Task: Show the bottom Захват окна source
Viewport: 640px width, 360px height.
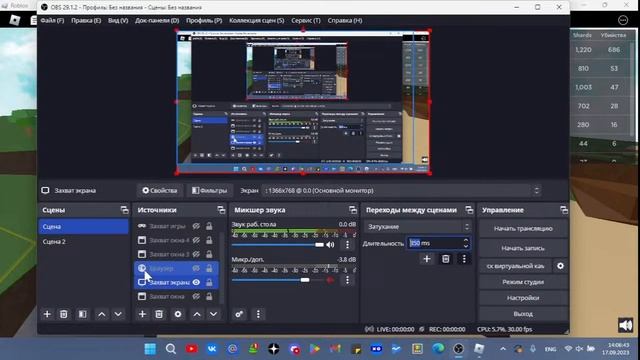Action: (196, 296)
